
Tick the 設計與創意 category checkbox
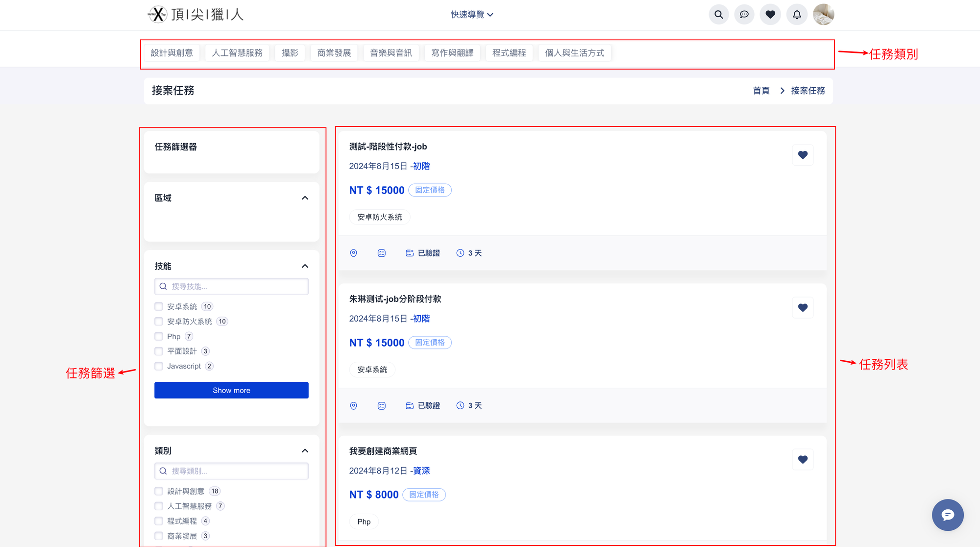tap(159, 491)
